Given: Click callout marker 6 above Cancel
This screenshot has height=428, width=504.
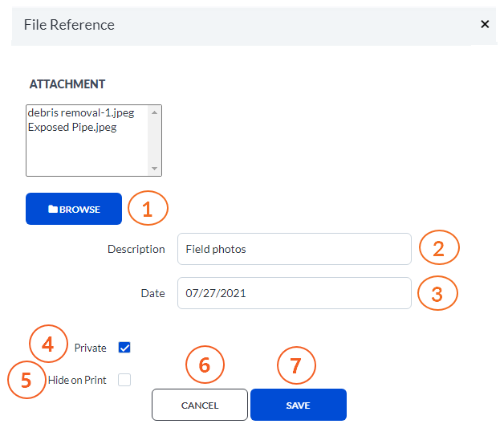Looking at the screenshot, I should (205, 365).
